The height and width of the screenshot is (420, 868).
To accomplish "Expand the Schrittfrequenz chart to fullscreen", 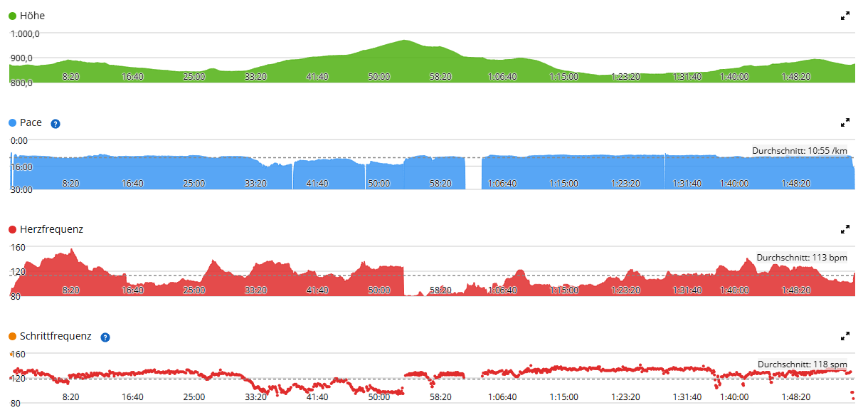I will [x=845, y=336].
